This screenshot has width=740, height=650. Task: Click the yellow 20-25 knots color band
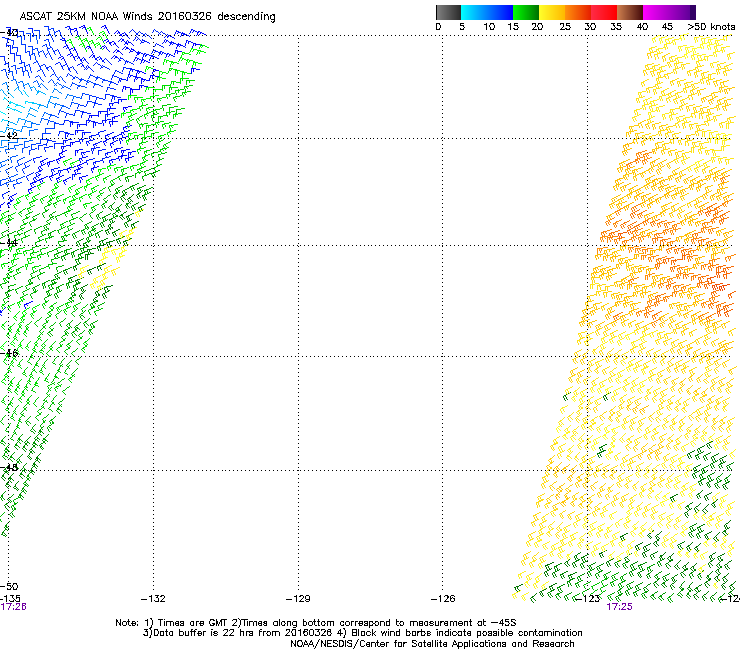click(x=552, y=12)
